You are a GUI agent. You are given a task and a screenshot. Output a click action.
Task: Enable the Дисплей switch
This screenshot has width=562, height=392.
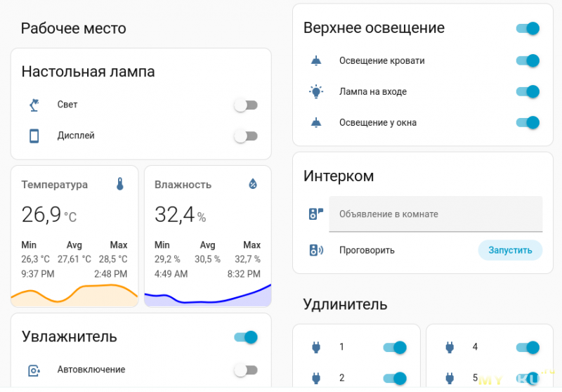(246, 136)
